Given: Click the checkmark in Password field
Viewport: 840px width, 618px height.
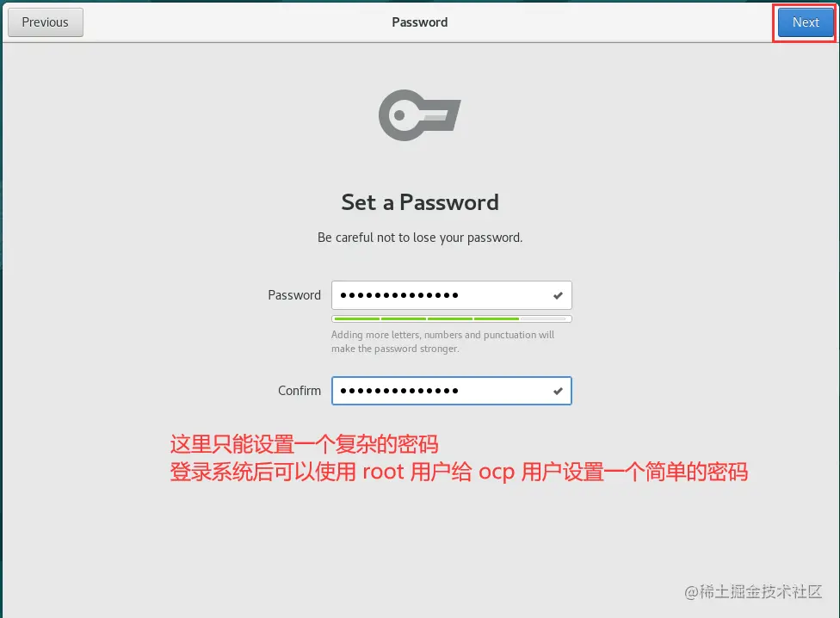Looking at the screenshot, I should tap(558, 295).
